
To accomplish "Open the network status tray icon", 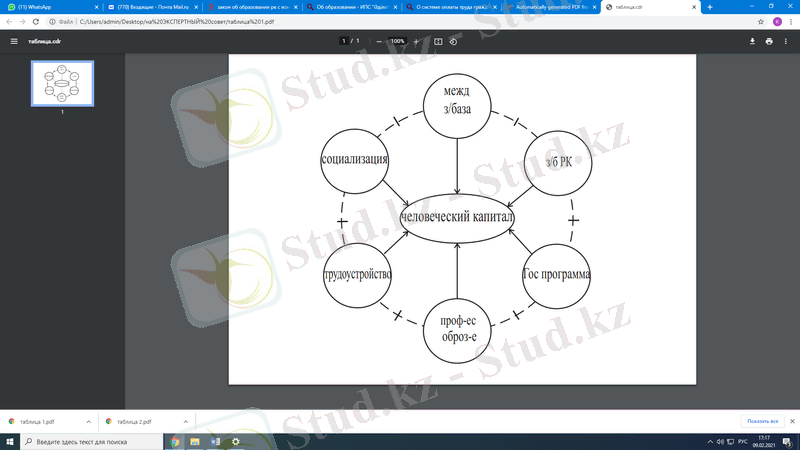I will pyautogui.click(x=731, y=442).
